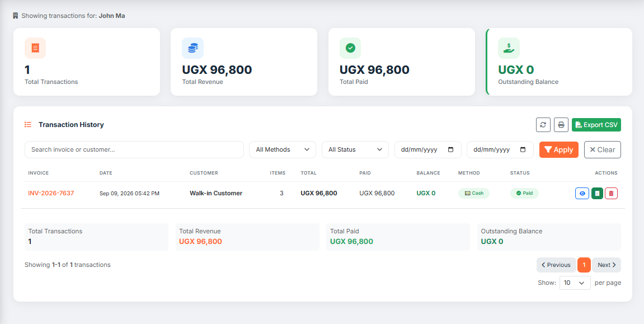The width and height of the screenshot is (644, 324).
Task: Click the Cash method badge
Action: (x=474, y=193)
